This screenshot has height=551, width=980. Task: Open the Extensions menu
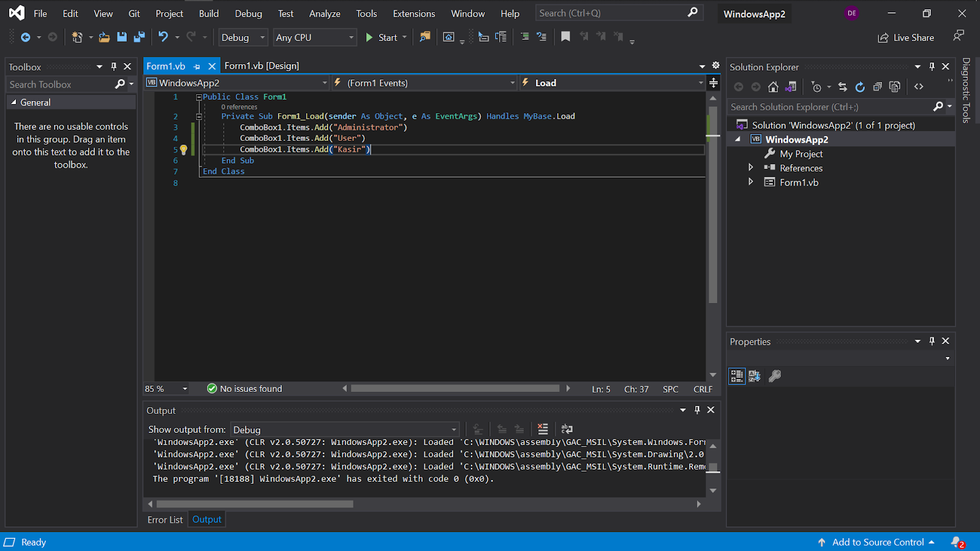click(x=414, y=13)
